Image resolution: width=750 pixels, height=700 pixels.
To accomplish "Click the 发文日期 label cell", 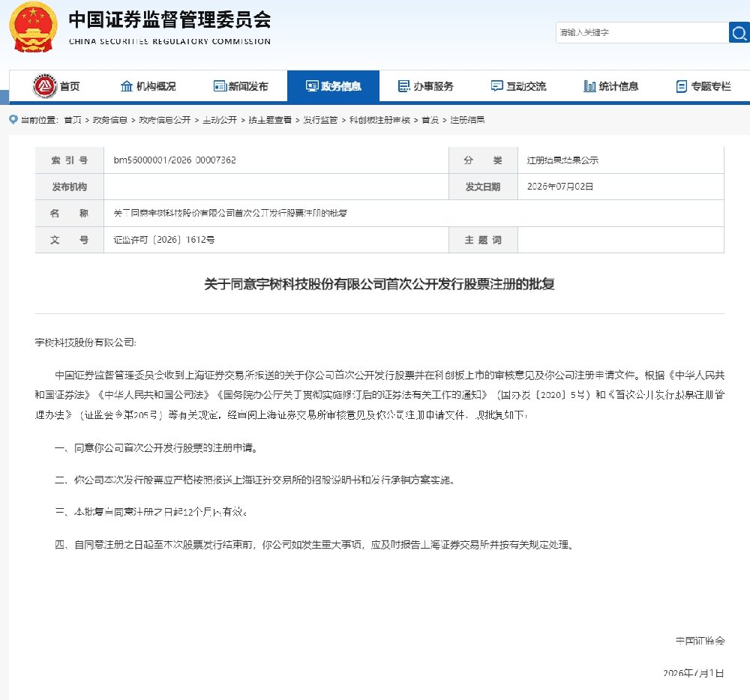I will [x=483, y=187].
